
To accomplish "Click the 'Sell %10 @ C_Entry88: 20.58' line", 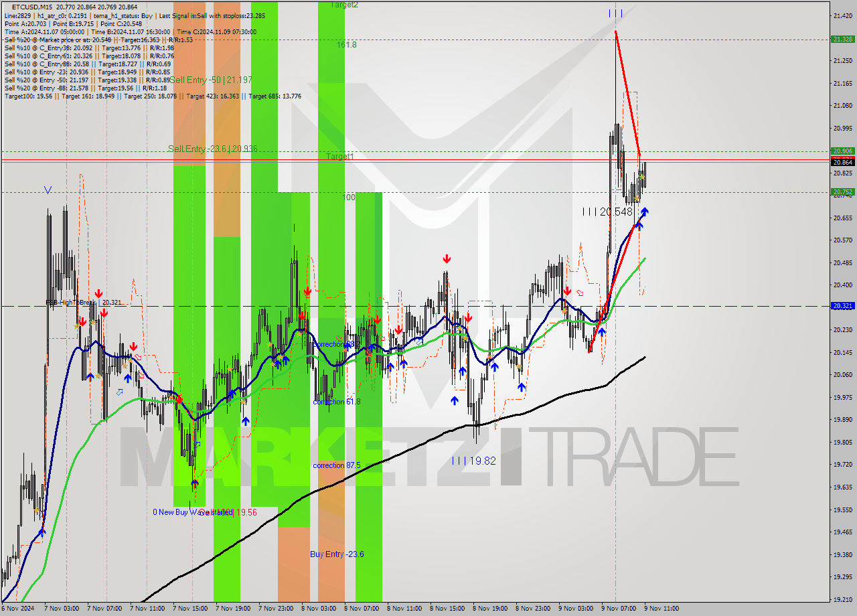I will click(x=88, y=64).
